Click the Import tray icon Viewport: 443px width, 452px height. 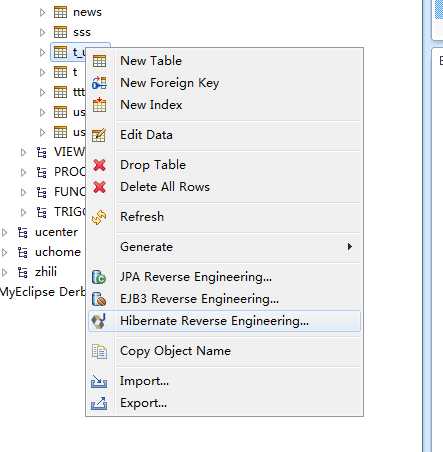point(99,381)
